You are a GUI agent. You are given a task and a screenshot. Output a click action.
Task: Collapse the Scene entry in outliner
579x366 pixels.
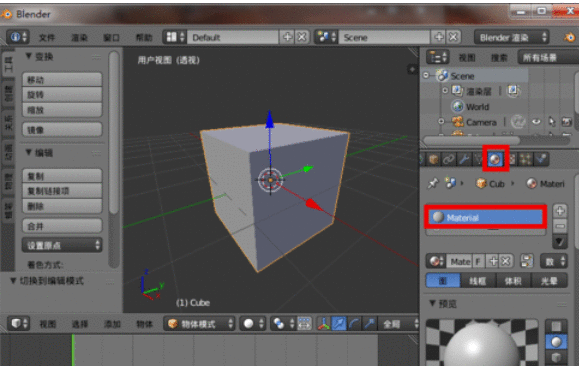coord(426,75)
